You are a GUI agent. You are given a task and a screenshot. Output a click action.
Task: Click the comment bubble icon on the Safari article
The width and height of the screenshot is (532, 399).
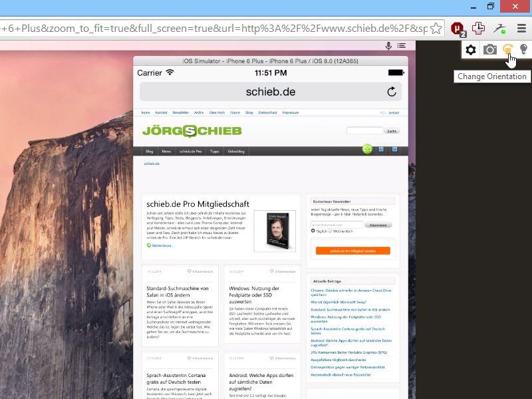click(190, 271)
